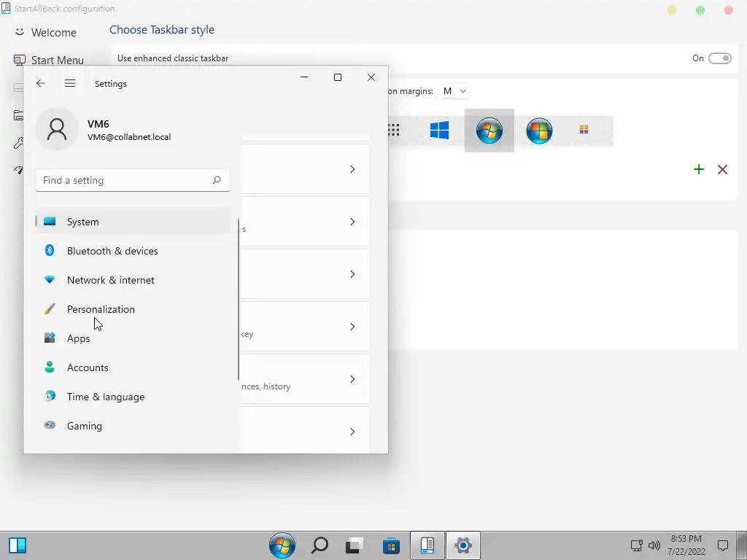Image resolution: width=747 pixels, height=560 pixels.
Task: Open the Start orb on the taskbar
Action: (x=282, y=545)
